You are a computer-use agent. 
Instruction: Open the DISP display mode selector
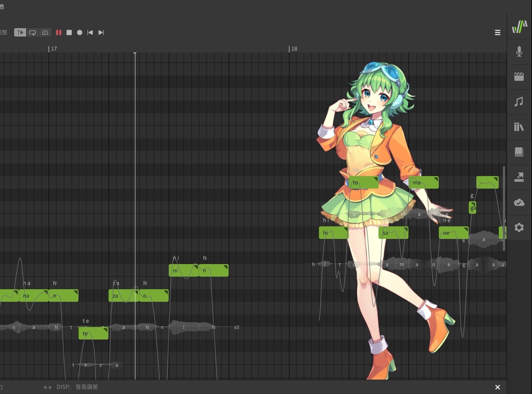click(87, 387)
